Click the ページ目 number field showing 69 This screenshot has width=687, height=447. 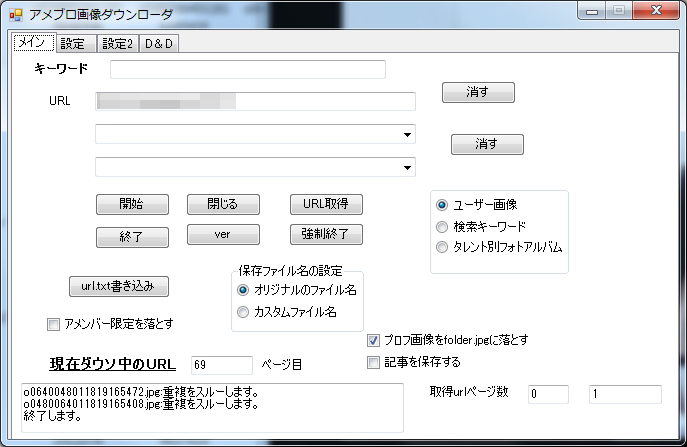(x=222, y=365)
